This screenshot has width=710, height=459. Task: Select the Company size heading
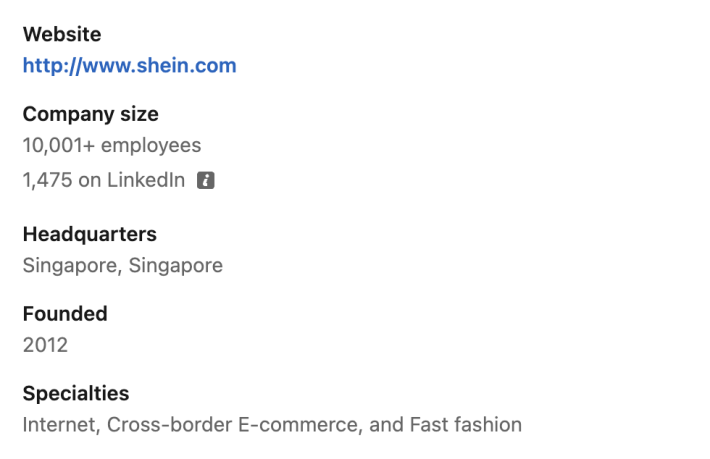(x=90, y=114)
